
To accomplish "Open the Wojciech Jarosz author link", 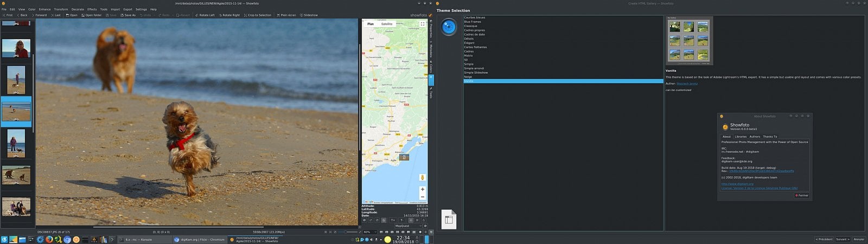I will 687,84.
